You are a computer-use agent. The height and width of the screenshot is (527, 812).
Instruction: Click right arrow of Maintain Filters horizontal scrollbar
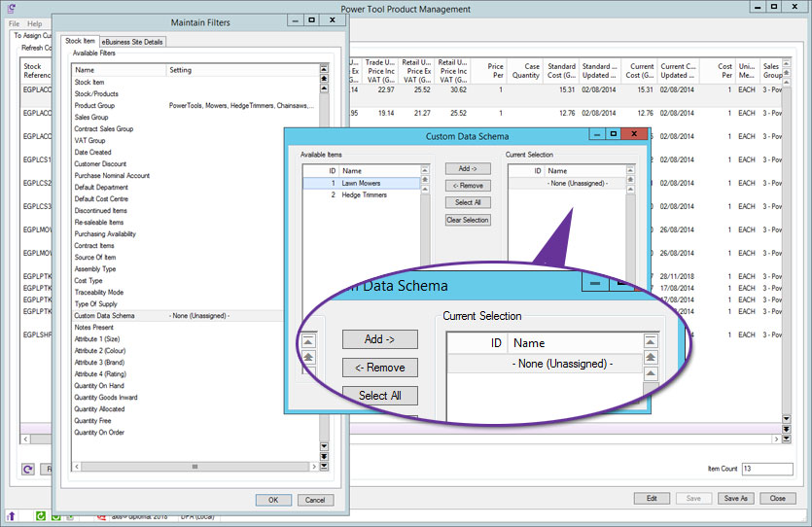[x=313, y=467]
